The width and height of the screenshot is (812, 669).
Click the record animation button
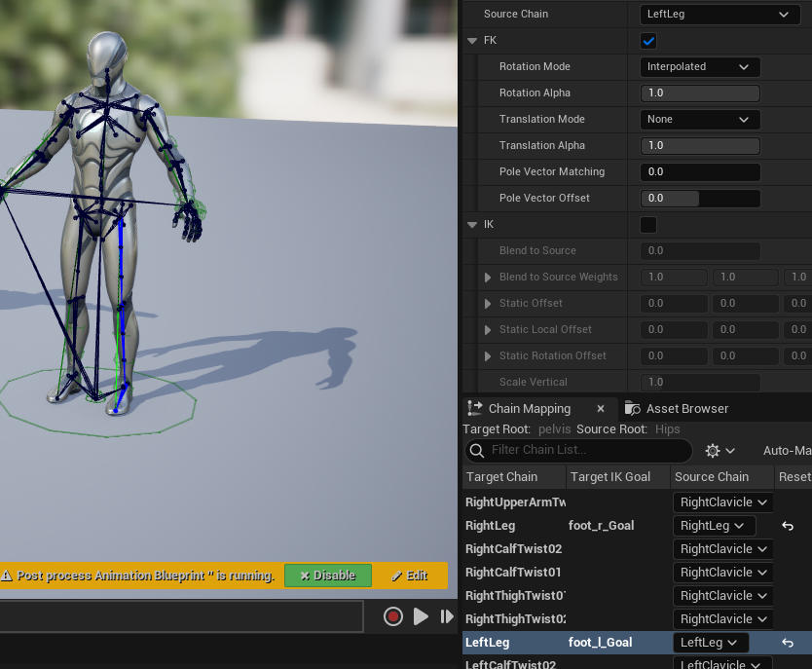pyautogui.click(x=393, y=616)
